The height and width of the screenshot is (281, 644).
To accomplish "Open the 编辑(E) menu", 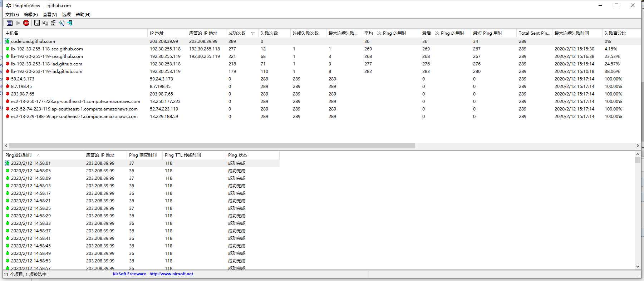I will [x=31, y=14].
